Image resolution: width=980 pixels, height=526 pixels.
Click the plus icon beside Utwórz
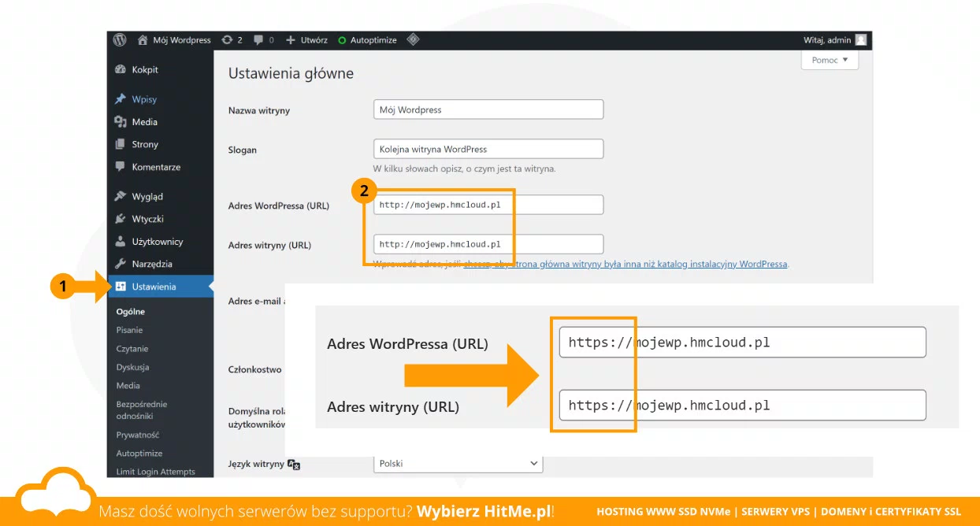click(291, 40)
